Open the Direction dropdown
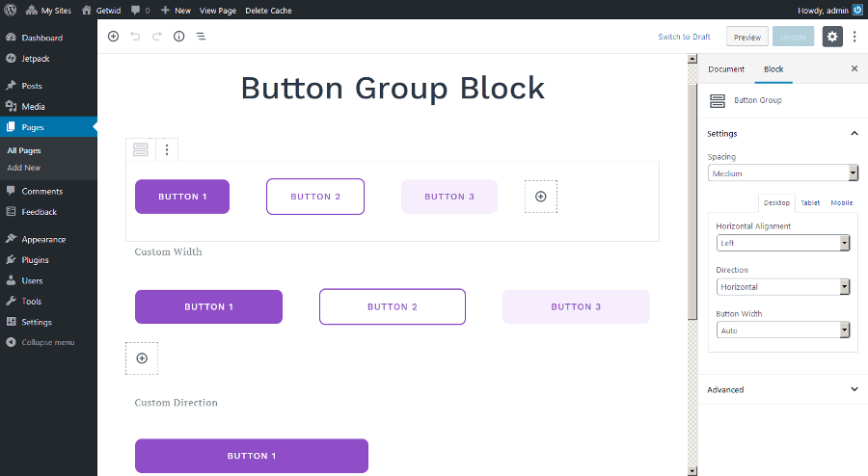Screen dimensions: 868x476 (783, 286)
